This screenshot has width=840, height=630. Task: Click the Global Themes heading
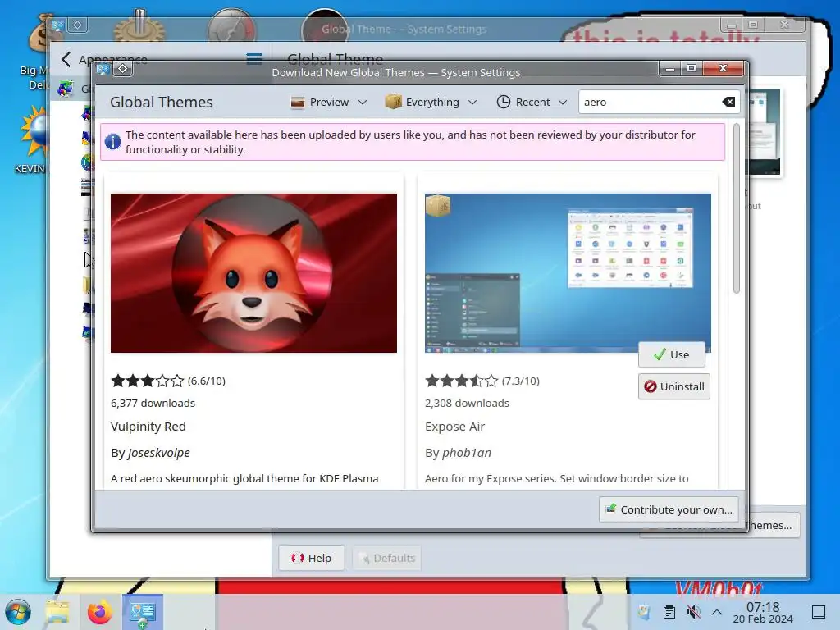pyautogui.click(x=162, y=103)
